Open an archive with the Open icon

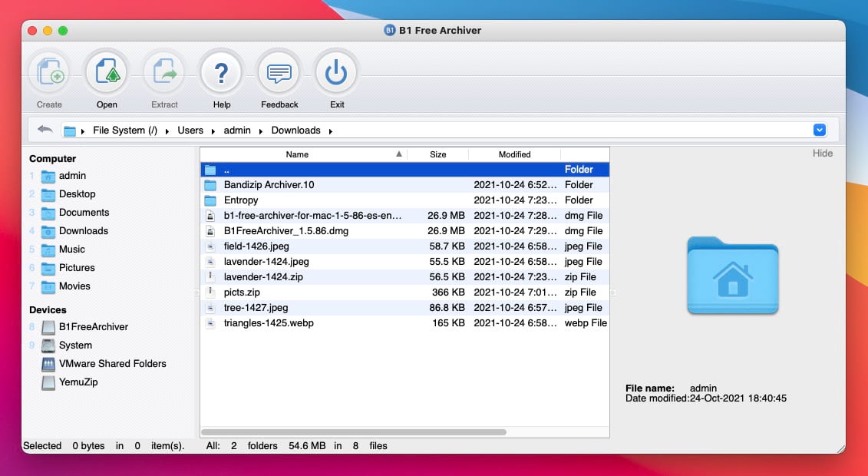[x=107, y=73]
